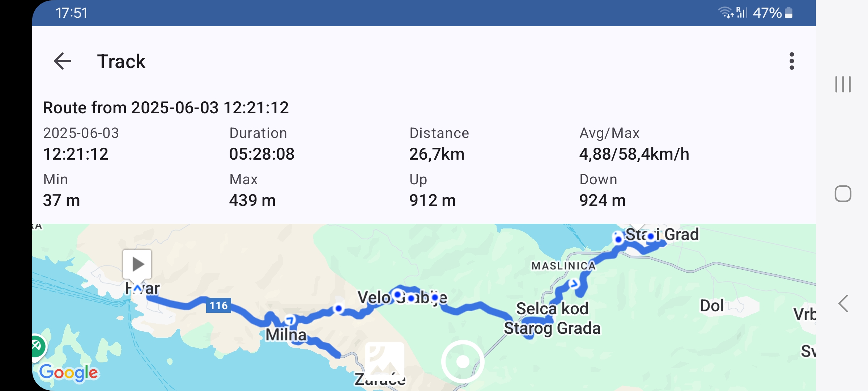Viewport: 868px width, 391px height.
Task: Tap the back arrow beside Track
Action: click(63, 61)
